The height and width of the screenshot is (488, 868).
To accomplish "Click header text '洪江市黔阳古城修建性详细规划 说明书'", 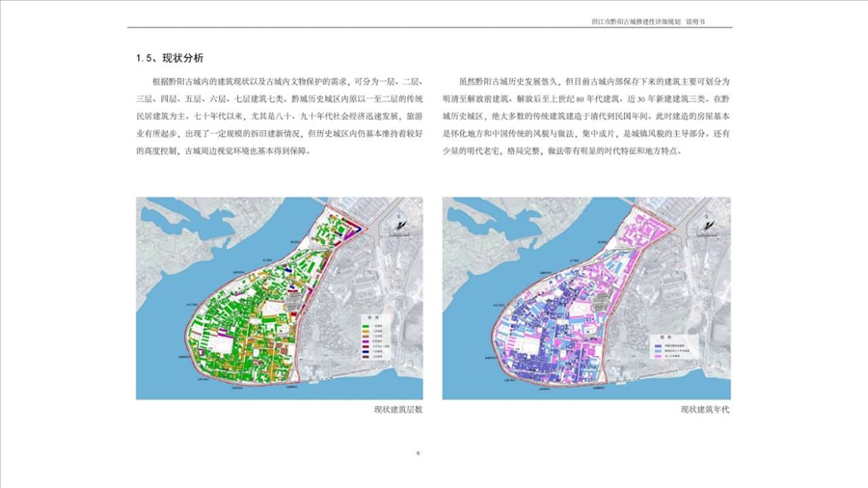I will point(648,22).
